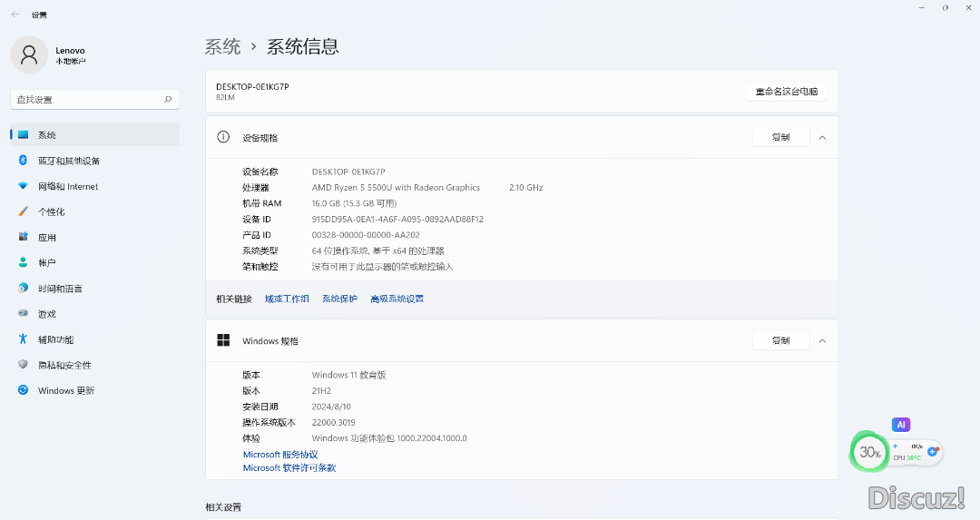Collapse the 设备规格 section chevron

[822, 138]
